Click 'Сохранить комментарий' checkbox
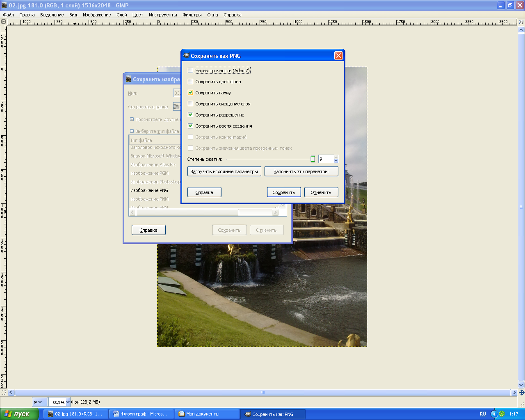This screenshot has width=525, height=420. pyautogui.click(x=190, y=137)
